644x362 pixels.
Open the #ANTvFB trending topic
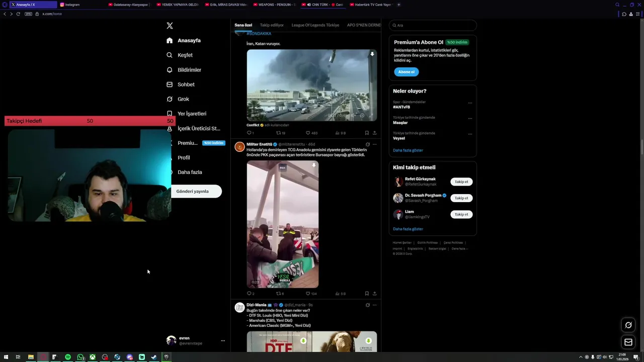[x=401, y=107]
